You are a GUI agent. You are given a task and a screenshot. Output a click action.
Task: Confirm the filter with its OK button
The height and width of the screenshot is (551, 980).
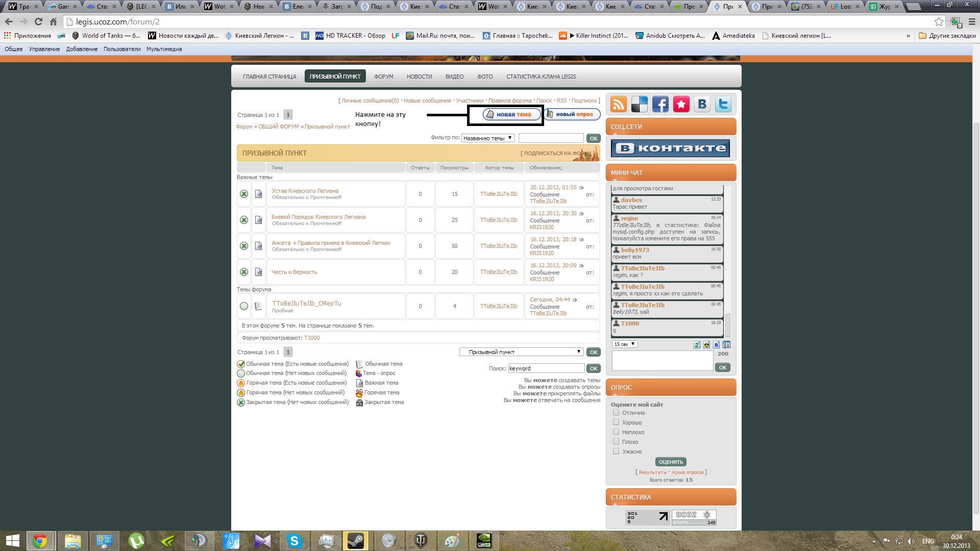point(594,138)
